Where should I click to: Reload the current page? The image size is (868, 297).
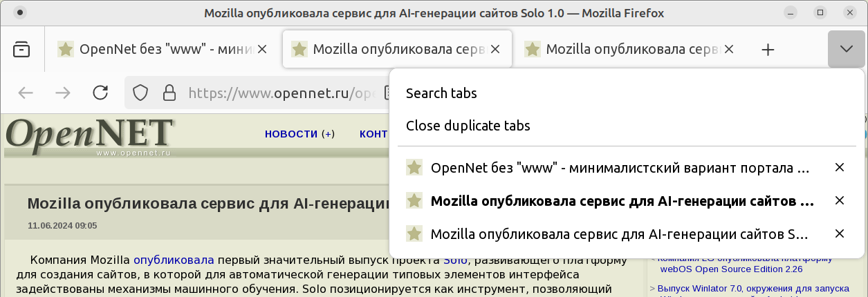point(101,93)
